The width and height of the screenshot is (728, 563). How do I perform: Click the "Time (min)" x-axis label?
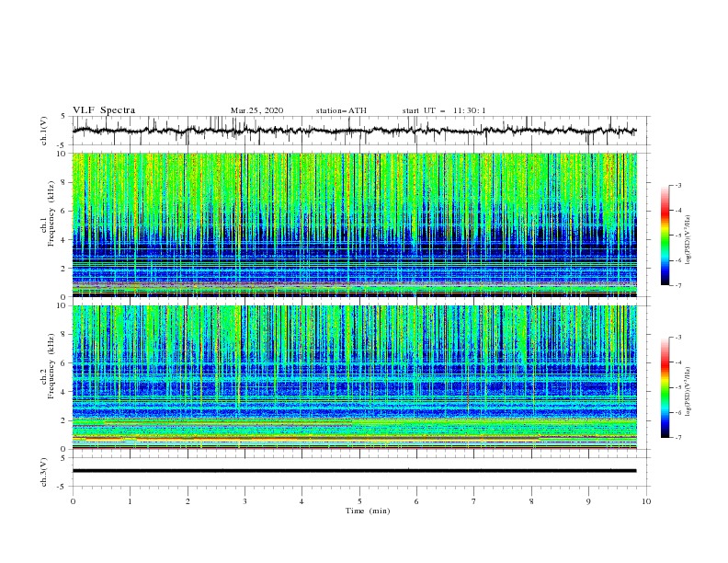click(368, 511)
